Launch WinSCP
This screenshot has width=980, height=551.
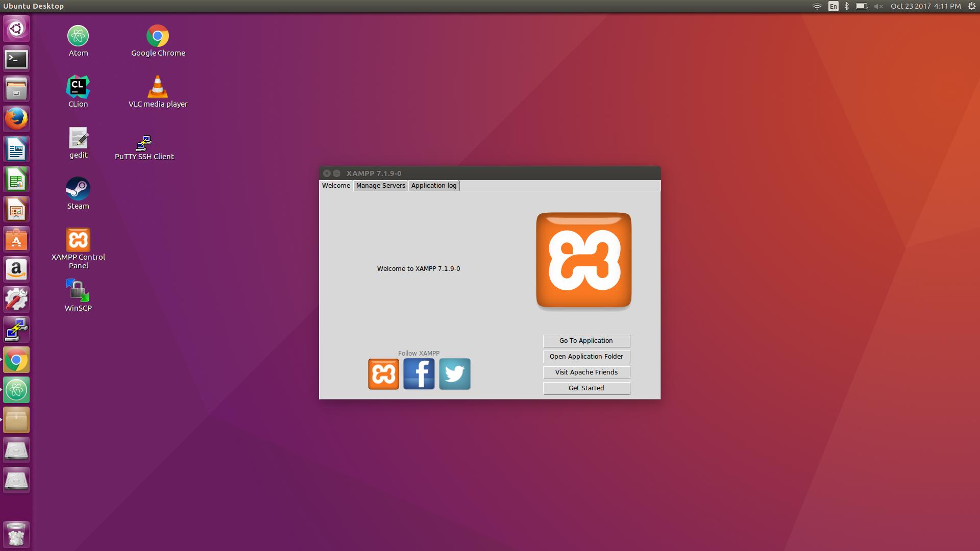coord(78,291)
